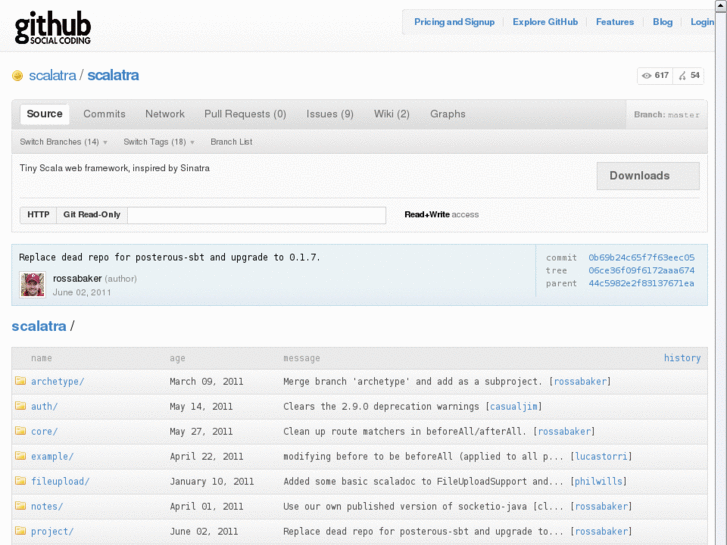727x545 pixels.
Task: Click the 'Read+Write access' label
Action: [441, 215]
